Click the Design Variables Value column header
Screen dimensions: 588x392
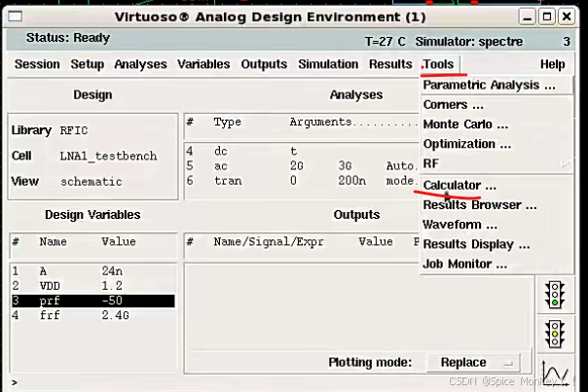[119, 242]
